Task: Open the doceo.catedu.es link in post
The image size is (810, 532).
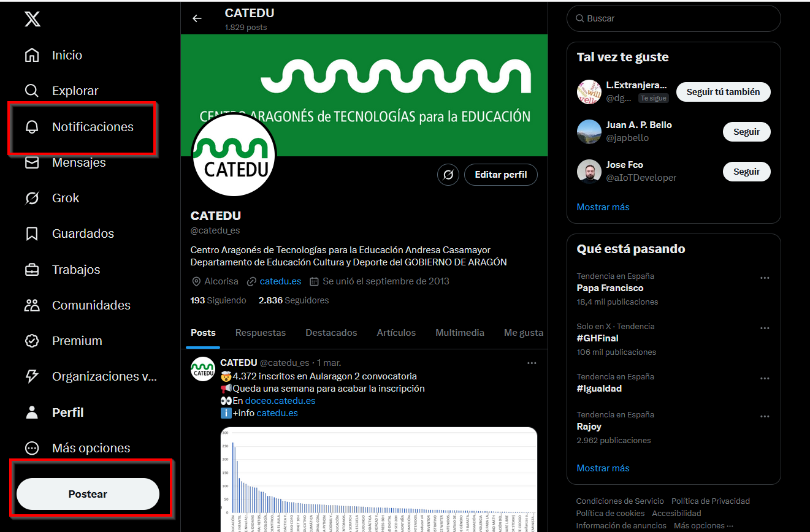Action: (280, 401)
